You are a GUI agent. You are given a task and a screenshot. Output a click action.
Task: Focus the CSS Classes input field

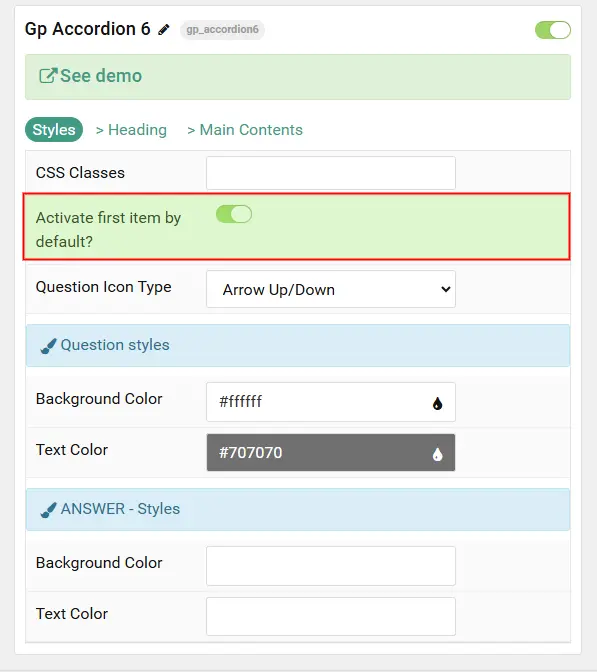(x=331, y=173)
